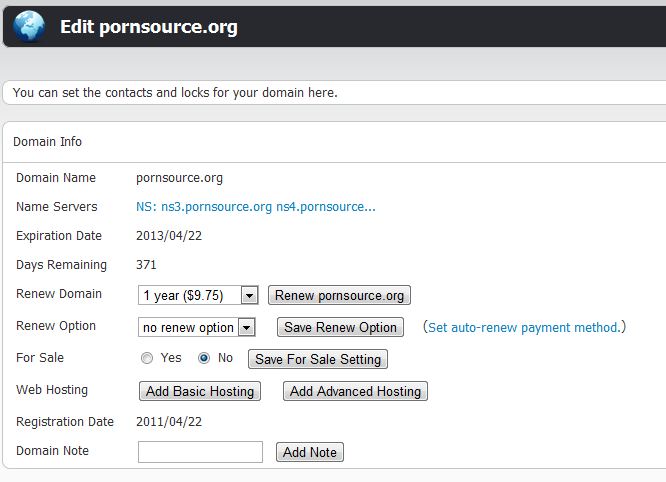
Task: Select the Yes radio for For Sale
Action: tap(147, 358)
